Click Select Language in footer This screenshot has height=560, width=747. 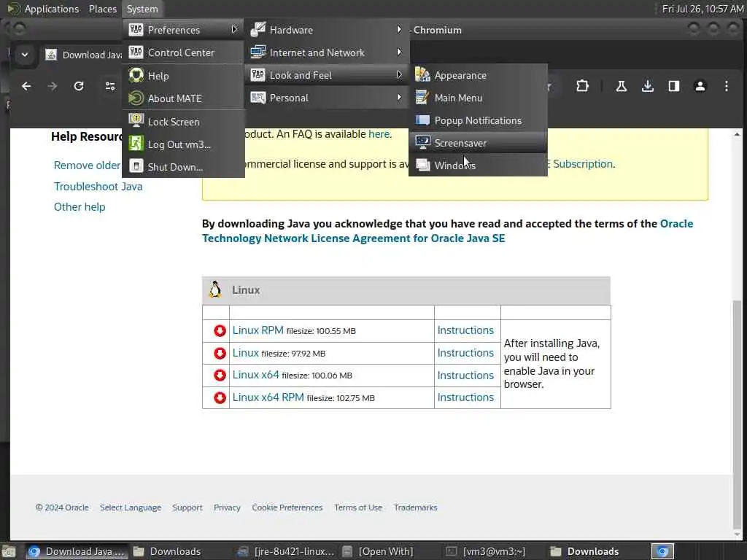pyautogui.click(x=131, y=507)
